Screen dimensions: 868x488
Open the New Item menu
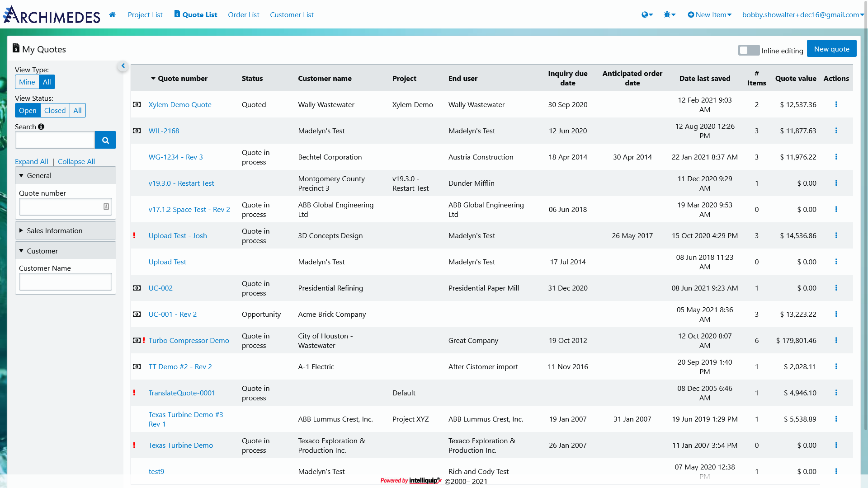(709, 14)
